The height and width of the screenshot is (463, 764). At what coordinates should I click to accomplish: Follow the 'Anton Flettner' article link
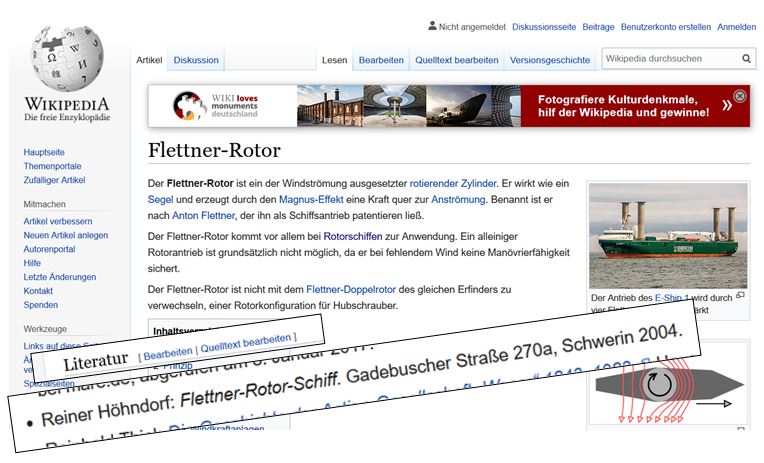click(203, 215)
